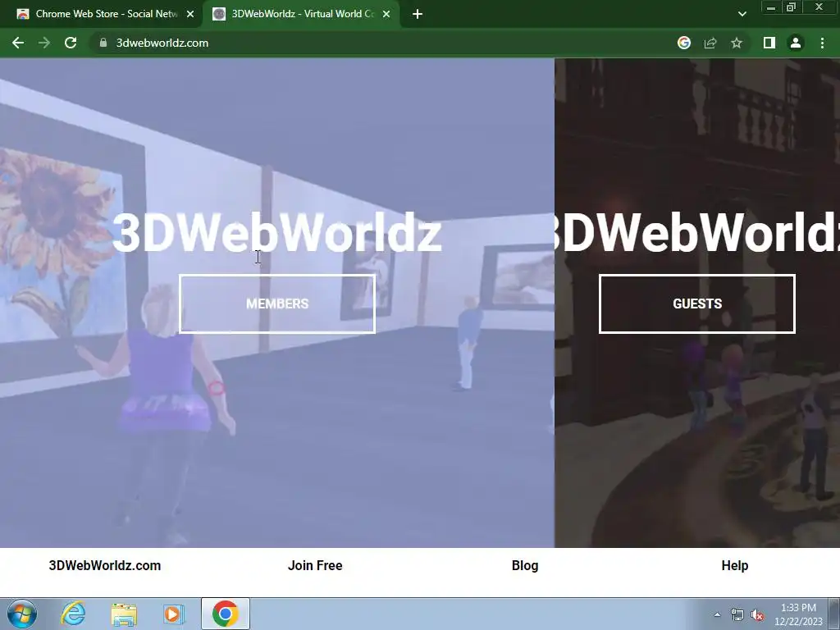Open the 3DWebWorldz.com footer link
Viewport: 840px width, 630px height.
click(x=105, y=566)
